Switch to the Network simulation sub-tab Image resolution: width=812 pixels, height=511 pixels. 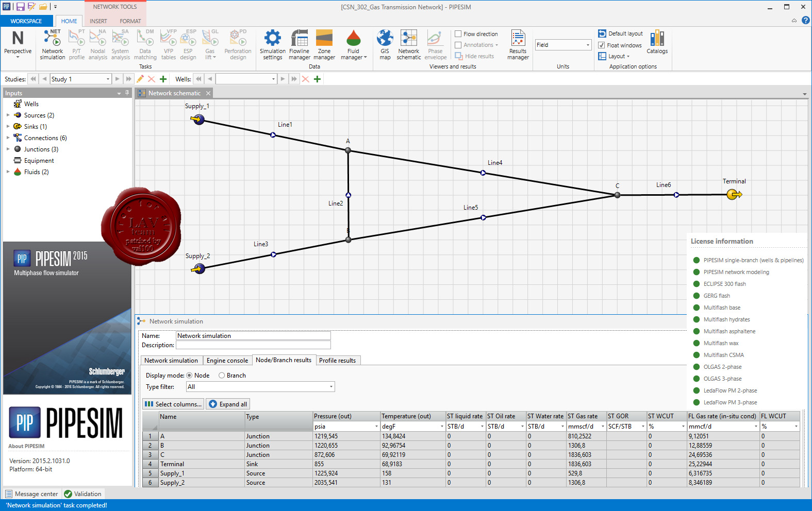(171, 361)
